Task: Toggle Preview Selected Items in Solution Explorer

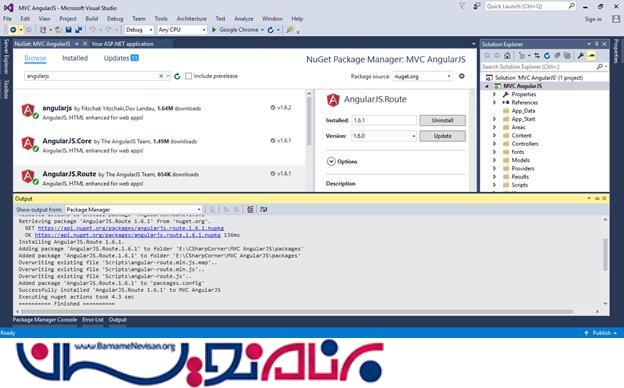Action: pyautogui.click(x=591, y=56)
